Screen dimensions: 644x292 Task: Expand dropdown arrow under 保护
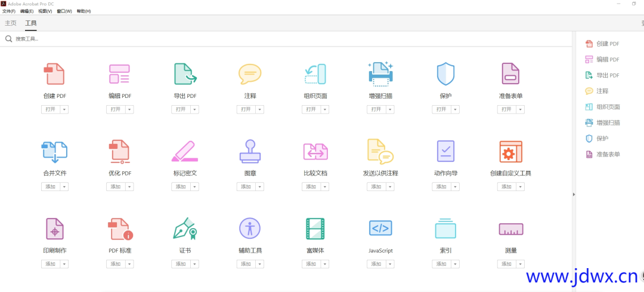pos(456,109)
